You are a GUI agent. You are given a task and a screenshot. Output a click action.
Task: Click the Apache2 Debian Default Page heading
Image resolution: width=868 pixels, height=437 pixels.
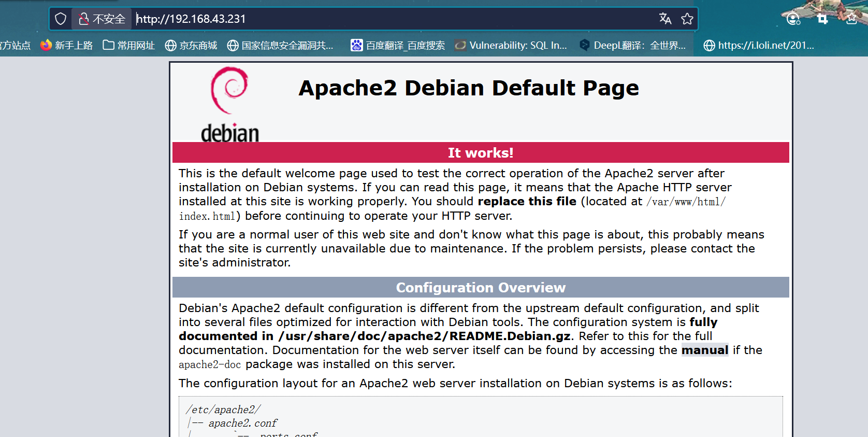(469, 88)
